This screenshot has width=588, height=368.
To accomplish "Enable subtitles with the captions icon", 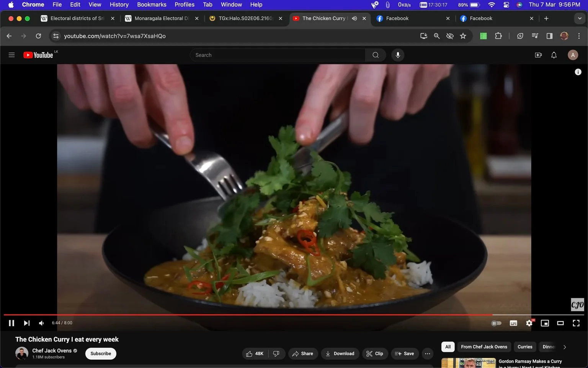I will pos(513,323).
